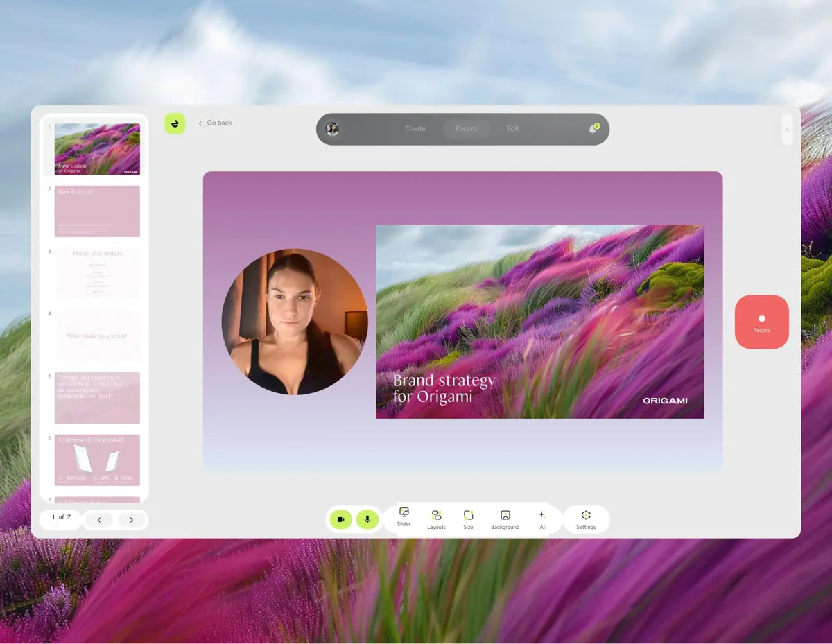Screen dimensions: 832x644
Task: Switch to the Edit tab
Action: pyautogui.click(x=512, y=129)
